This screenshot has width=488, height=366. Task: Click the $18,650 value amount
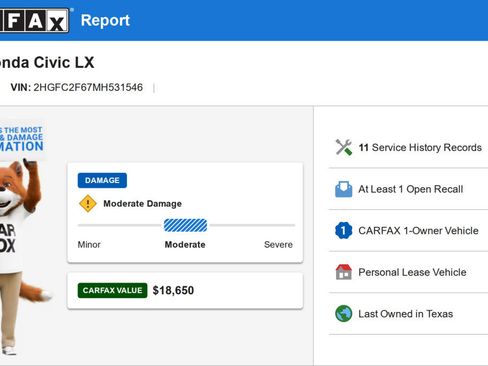pyautogui.click(x=173, y=290)
